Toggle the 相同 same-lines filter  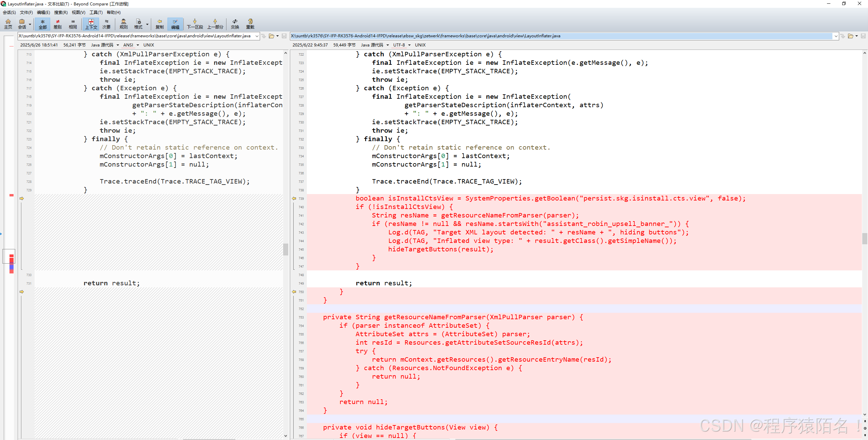pos(73,24)
